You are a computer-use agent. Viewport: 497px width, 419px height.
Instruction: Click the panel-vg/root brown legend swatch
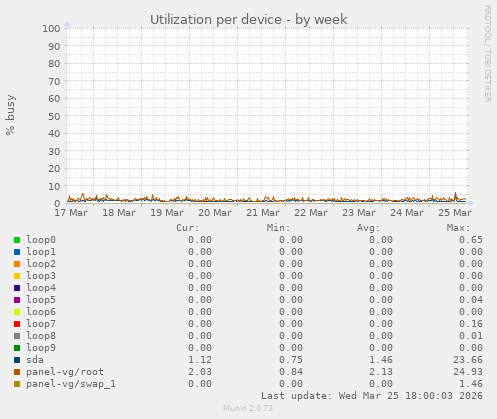(17, 372)
